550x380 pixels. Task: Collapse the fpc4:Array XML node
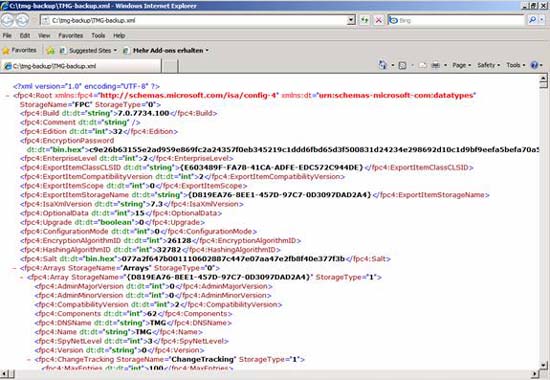[21, 278]
